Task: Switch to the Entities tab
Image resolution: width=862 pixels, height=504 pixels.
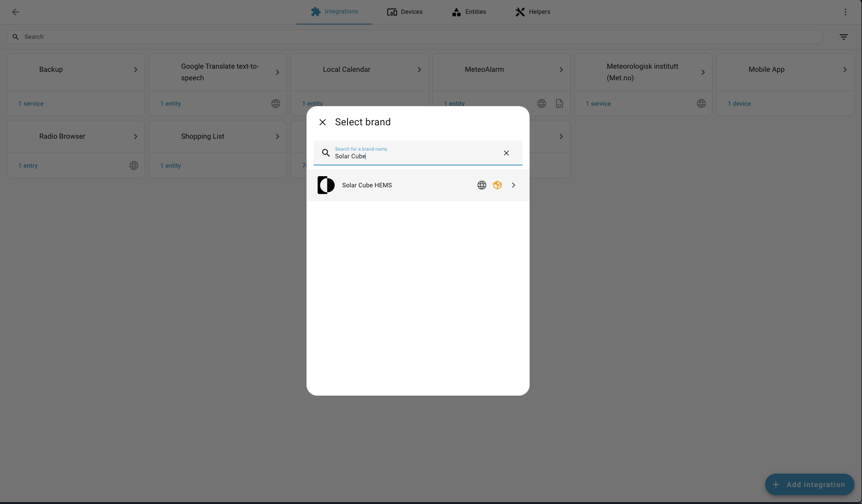Action: pos(469,12)
